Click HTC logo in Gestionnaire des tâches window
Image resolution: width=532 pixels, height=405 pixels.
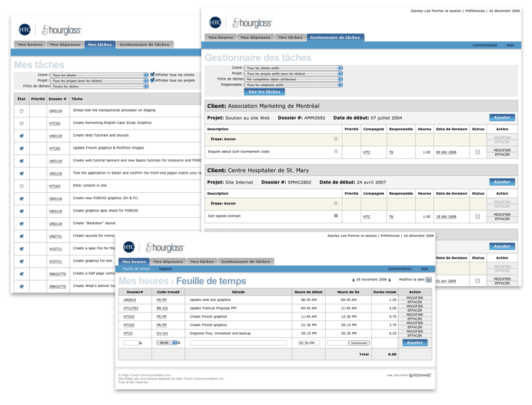tap(215, 22)
